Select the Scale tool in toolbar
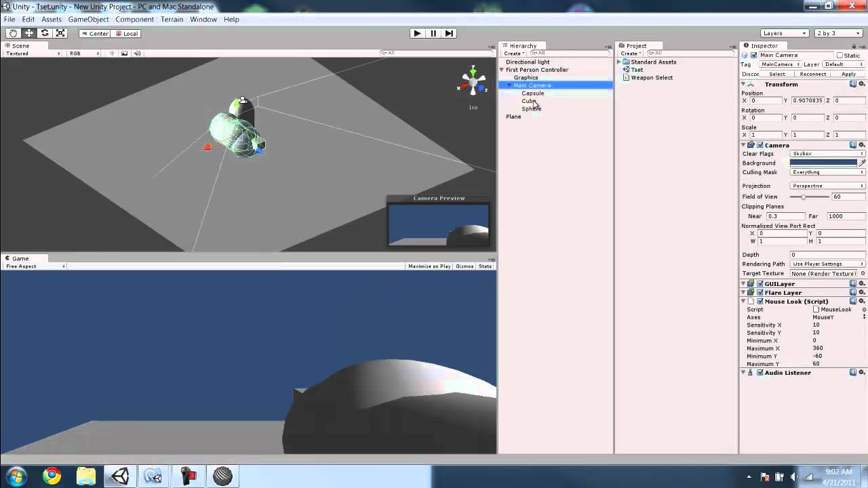This screenshot has width=868, height=488. pos(60,33)
